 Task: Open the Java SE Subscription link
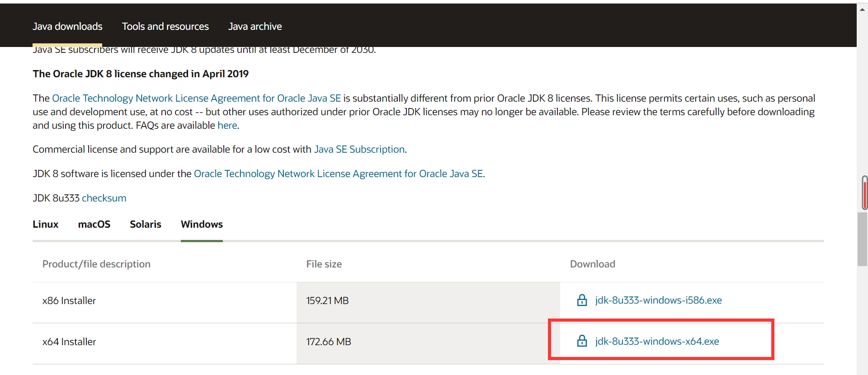(359, 150)
